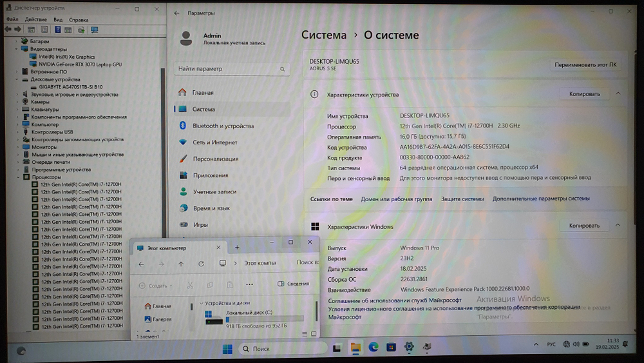Select Intel(R) Iris(R) Xe Graphics device
This screenshot has width=644, height=363.
(x=66, y=57)
